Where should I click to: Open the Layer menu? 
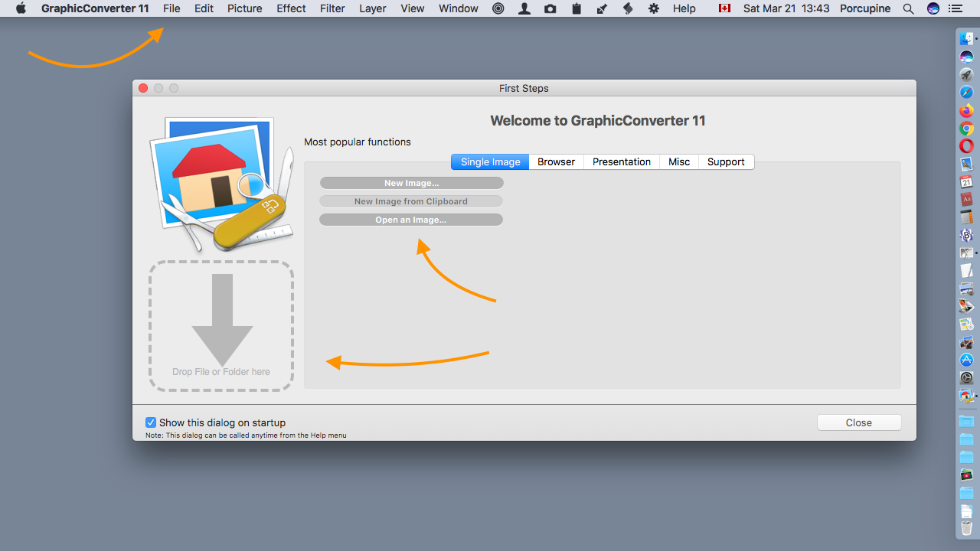[x=373, y=8]
